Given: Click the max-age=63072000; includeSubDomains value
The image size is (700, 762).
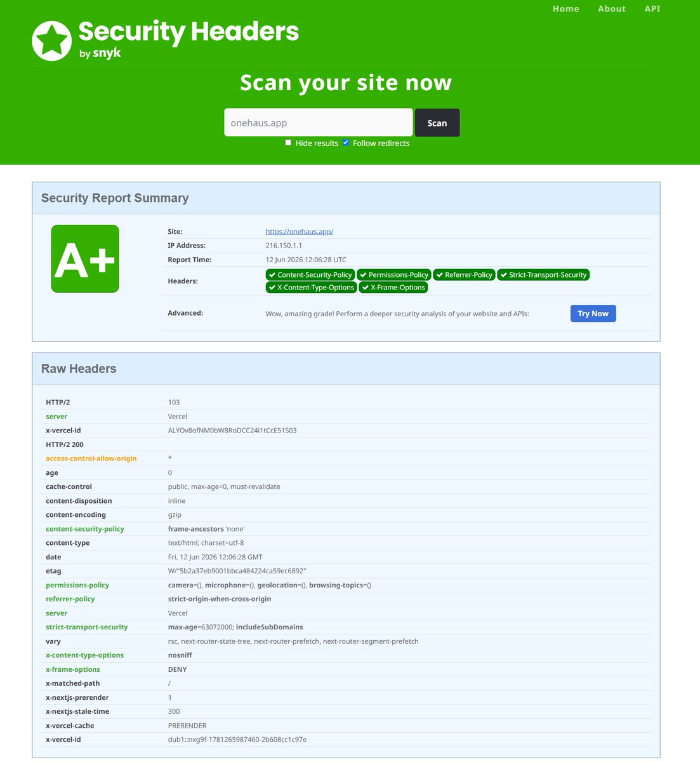Looking at the screenshot, I should tap(235, 627).
